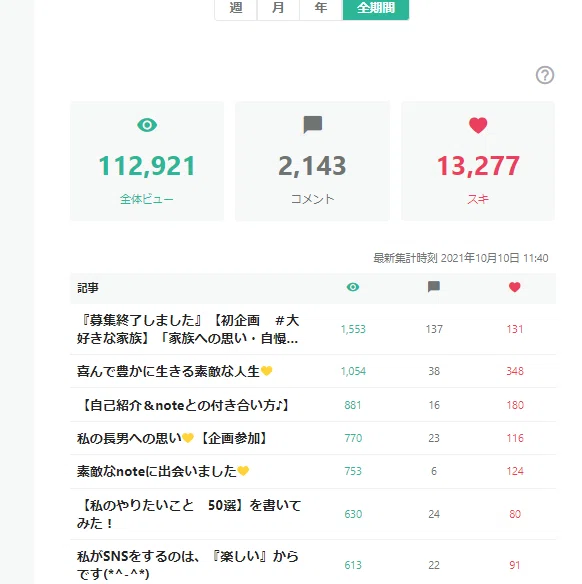Open article 【自己紹介＆noteとの付き合い方♪】

pos(185,405)
